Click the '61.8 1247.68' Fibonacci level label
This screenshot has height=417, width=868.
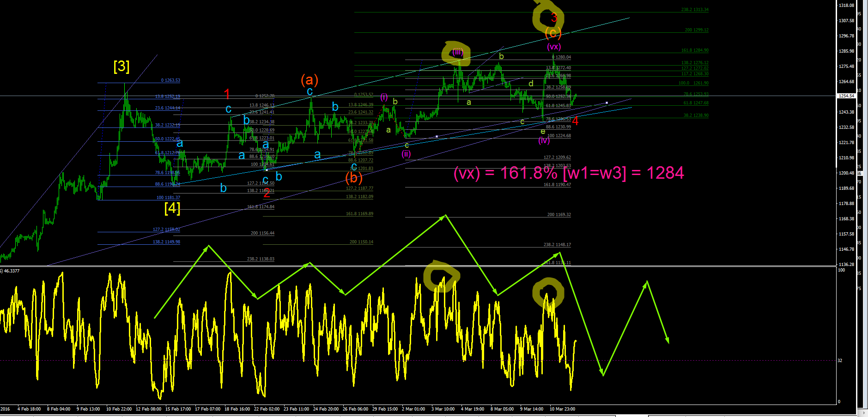(696, 103)
